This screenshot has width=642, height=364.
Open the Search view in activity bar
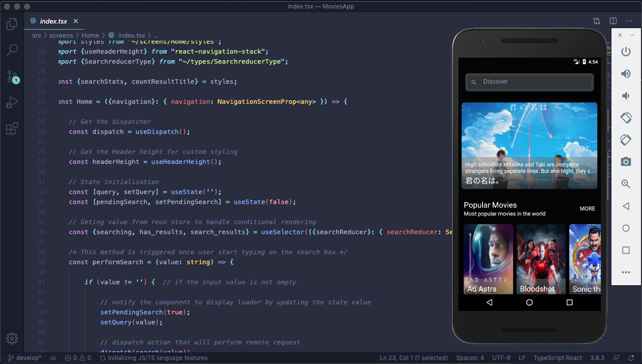click(12, 50)
